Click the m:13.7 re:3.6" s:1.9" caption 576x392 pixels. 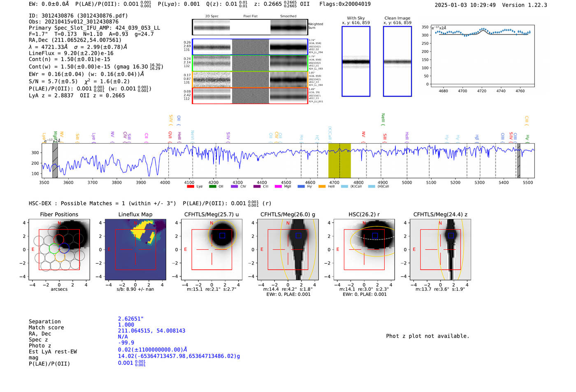point(440,289)
